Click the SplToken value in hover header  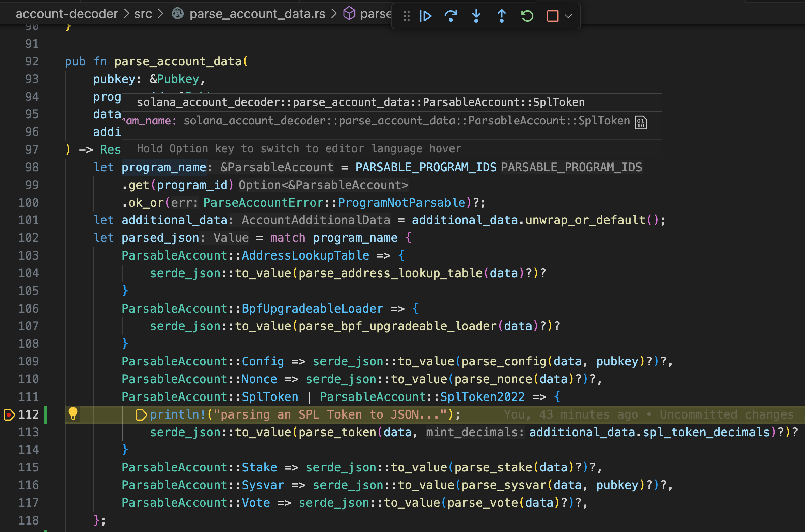coord(558,102)
